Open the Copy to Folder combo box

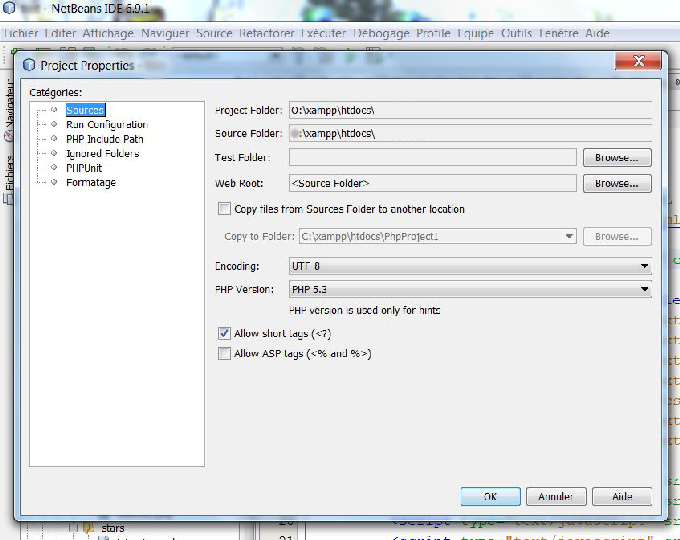click(438, 236)
